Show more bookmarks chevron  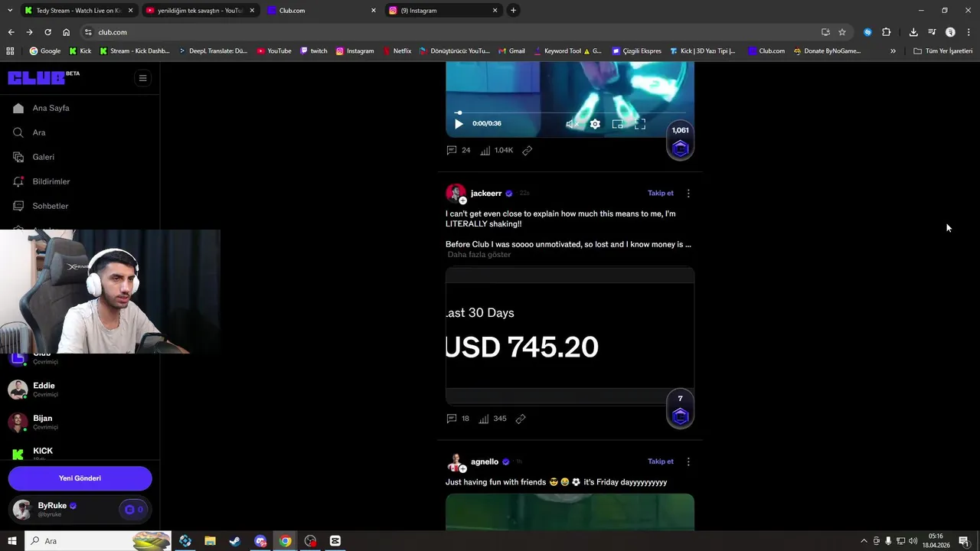click(x=893, y=51)
